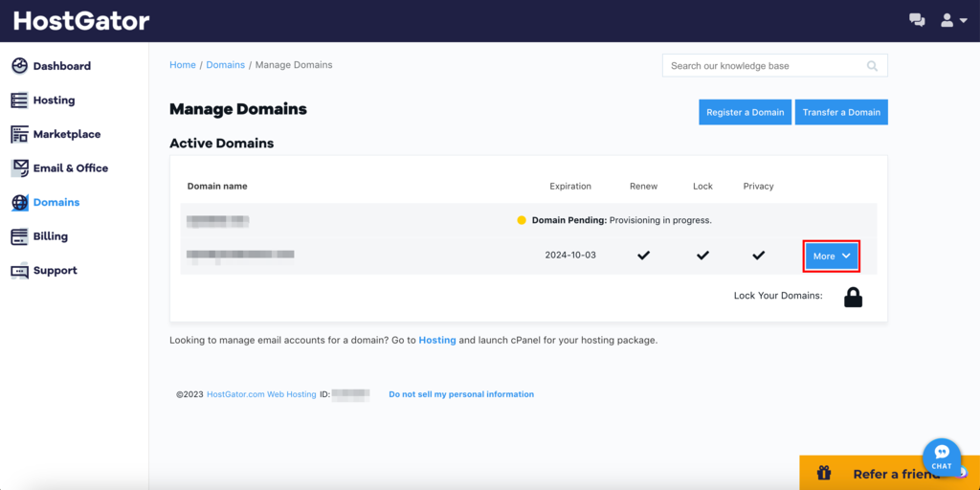Viewport: 980px width, 490px height.
Task: Open the user account dropdown menu
Action: [953, 20]
